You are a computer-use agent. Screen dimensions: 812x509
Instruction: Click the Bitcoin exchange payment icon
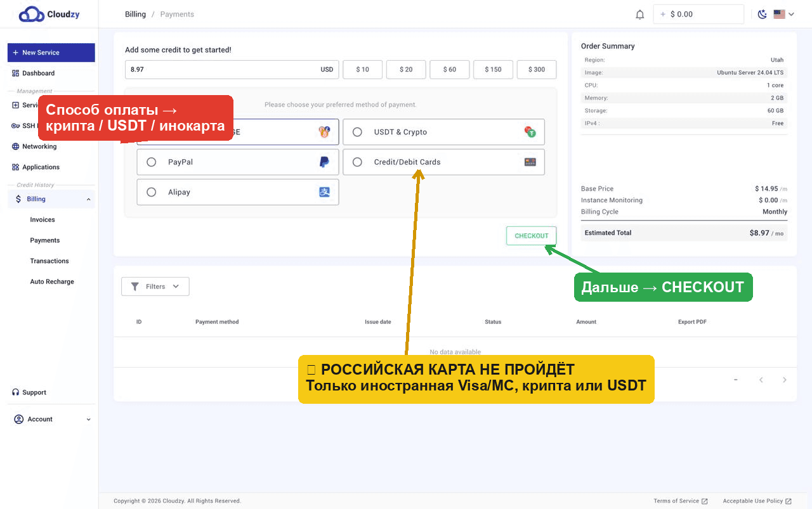coord(324,132)
